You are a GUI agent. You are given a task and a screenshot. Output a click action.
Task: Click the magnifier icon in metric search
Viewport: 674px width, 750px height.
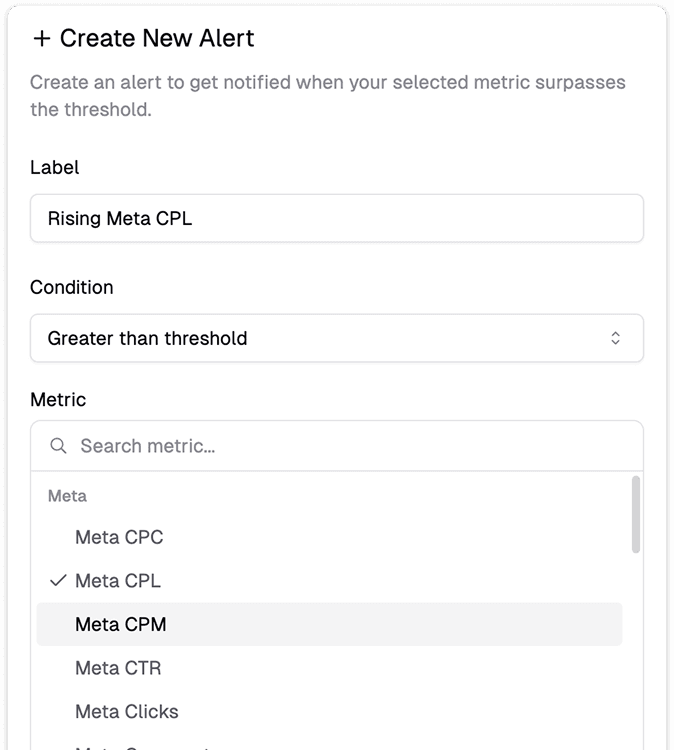click(x=59, y=446)
